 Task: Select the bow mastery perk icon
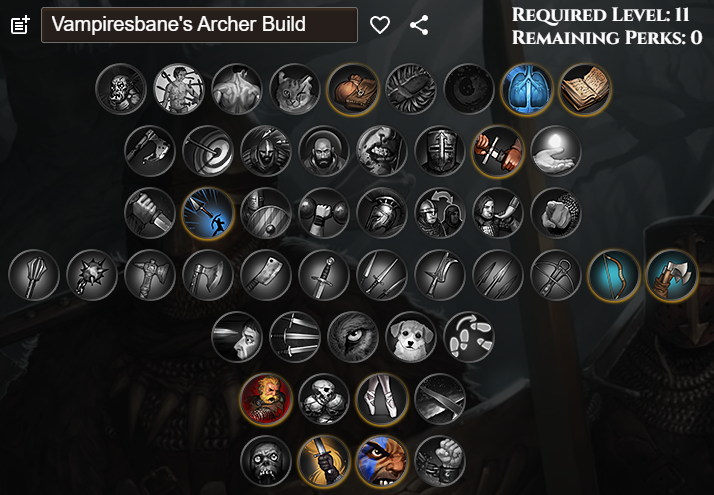point(614,275)
